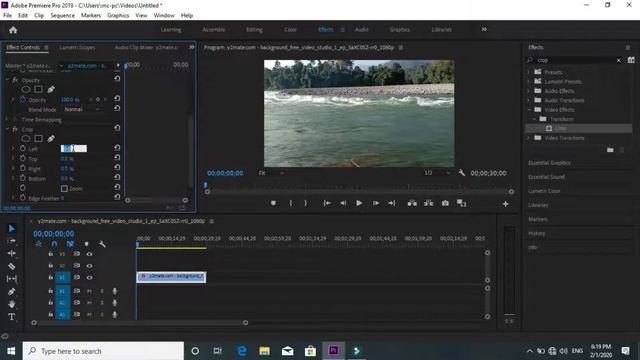Toggle V1 track output eye
The height and width of the screenshot is (360, 640).
coord(89,278)
